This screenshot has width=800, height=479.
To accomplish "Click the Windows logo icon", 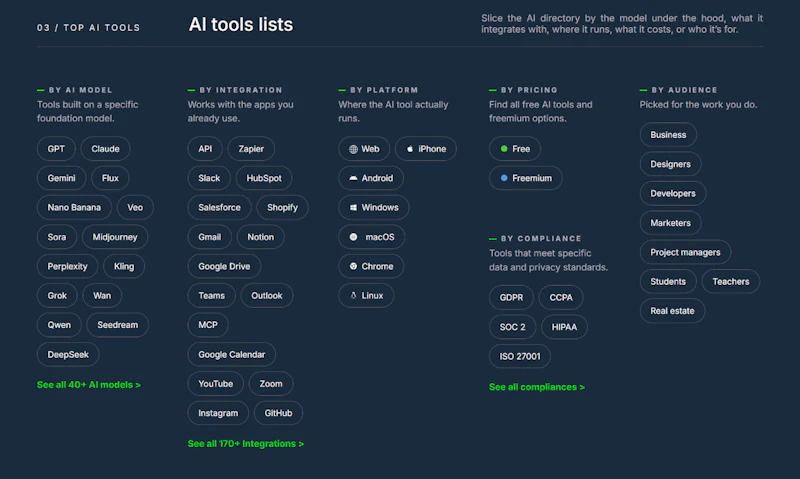I will (353, 208).
